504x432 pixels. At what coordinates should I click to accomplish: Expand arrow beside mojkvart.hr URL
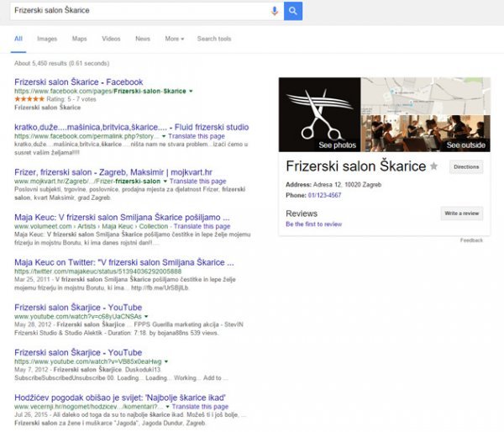pos(165,182)
